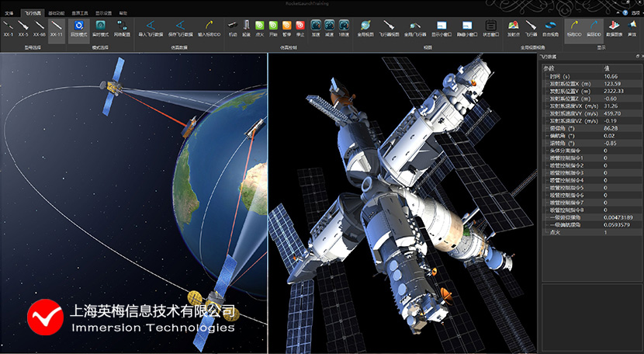This screenshot has height=354, width=644.
Task: Open the 显示设置 ribbon tab
Action: tap(103, 13)
